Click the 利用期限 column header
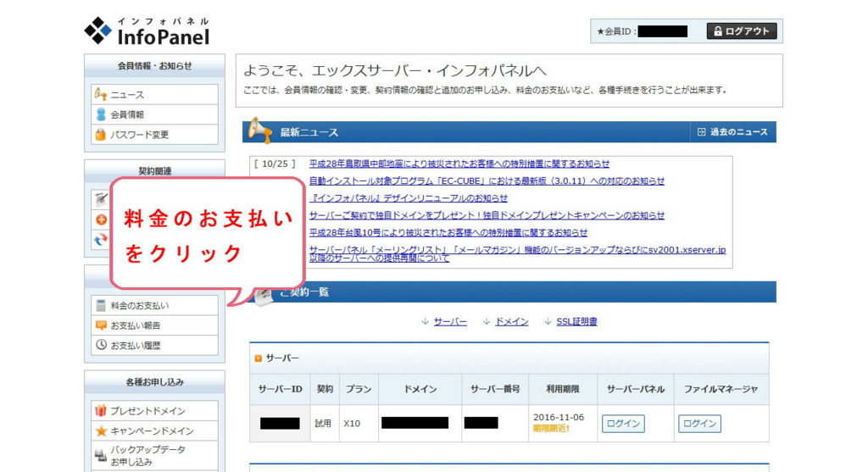The width and height of the screenshot is (868, 472). click(563, 389)
